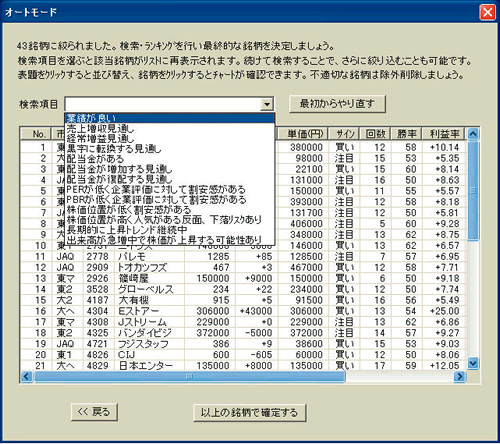Viewport: 500px width, 444px height.
Task: Click the vertical scrollbar up arrow
Action: (x=473, y=134)
